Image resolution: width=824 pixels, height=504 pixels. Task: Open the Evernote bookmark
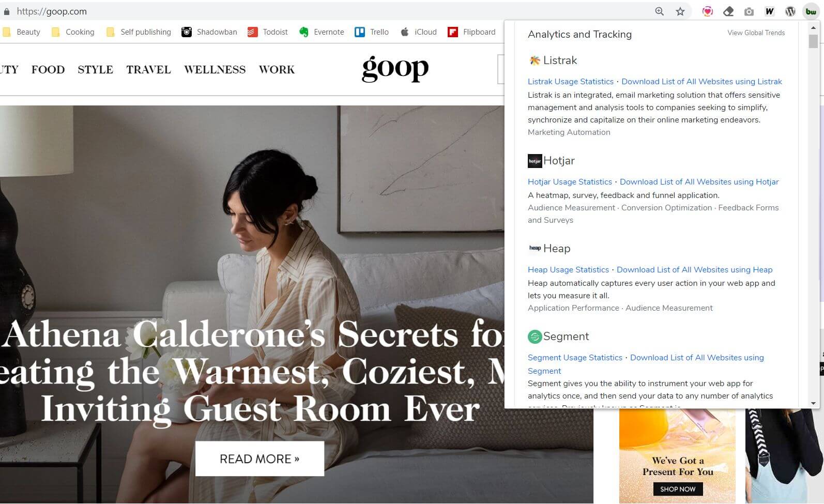click(x=322, y=32)
